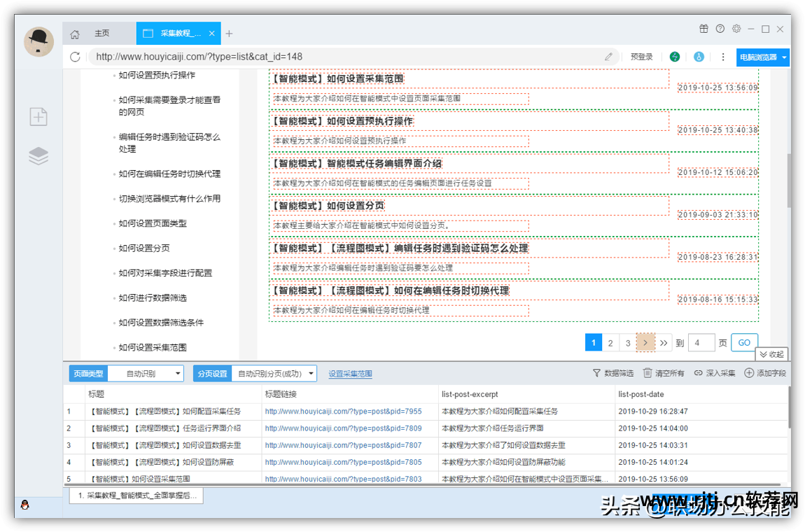Screen dimensions: 805x532
Task: Click the 添加字段 plus icon to add a field
Action: click(x=749, y=373)
